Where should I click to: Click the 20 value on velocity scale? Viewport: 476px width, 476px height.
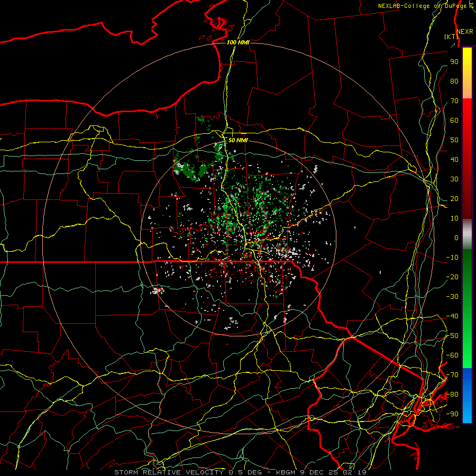click(x=454, y=199)
